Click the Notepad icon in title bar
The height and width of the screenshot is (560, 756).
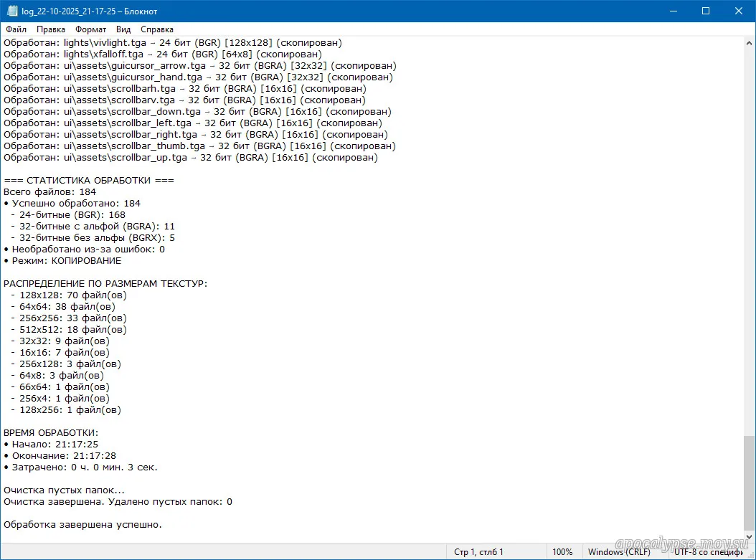pos(12,11)
